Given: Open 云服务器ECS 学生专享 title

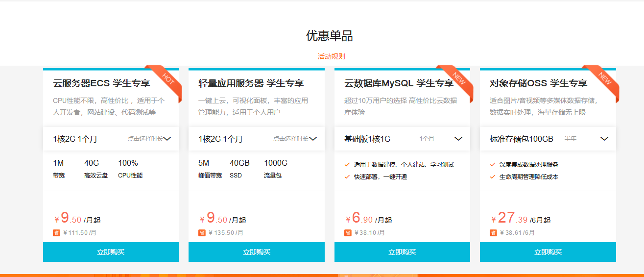Looking at the screenshot, I should 101,83.
